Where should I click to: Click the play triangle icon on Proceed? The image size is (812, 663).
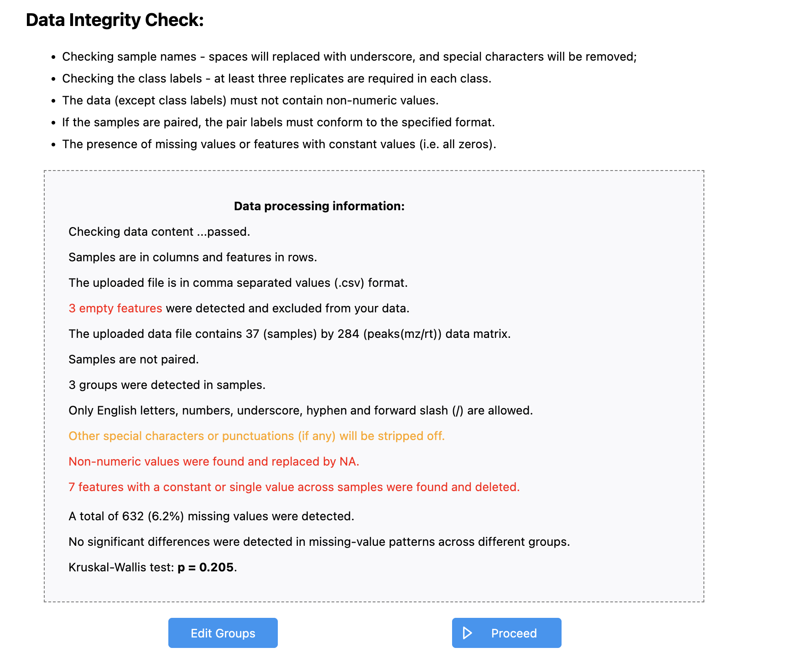[x=467, y=633]
